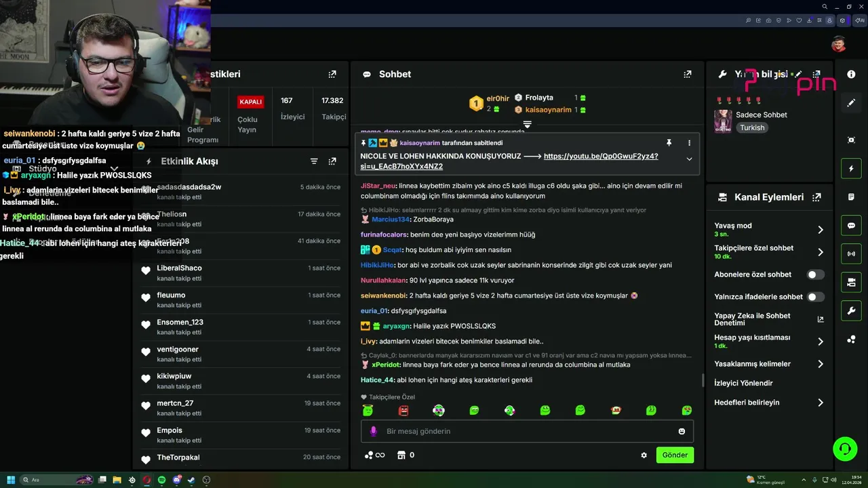This screenshot has height=488, width=868.
Task: Click TheTorpakal in activity feed
Action: tap(178, 457)
